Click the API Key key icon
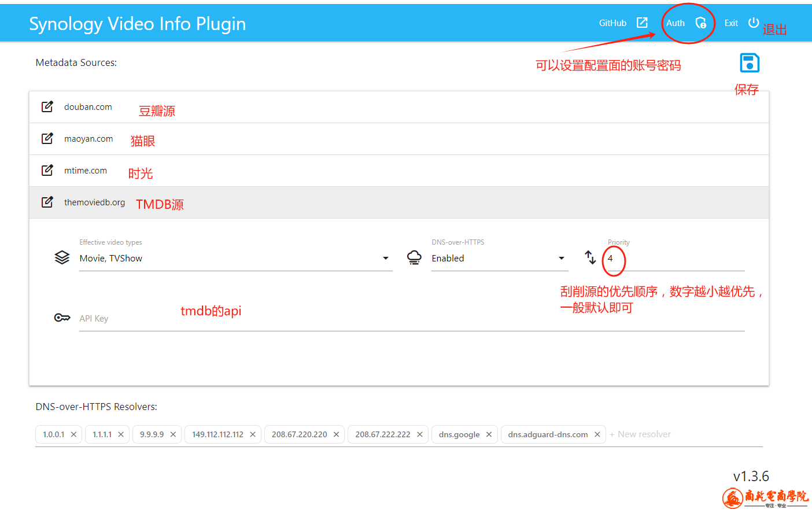The height and width of the screenshot is (513, 812). 62,318
